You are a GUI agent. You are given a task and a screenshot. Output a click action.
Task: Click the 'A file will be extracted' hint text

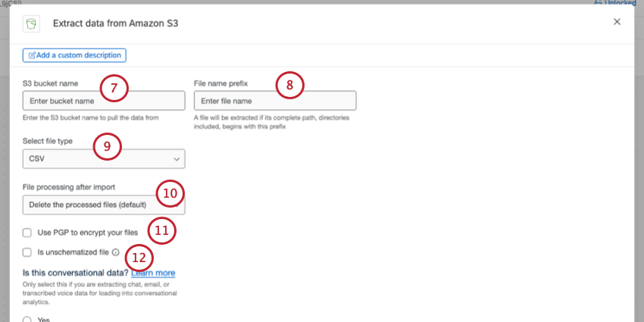point(271,123)
